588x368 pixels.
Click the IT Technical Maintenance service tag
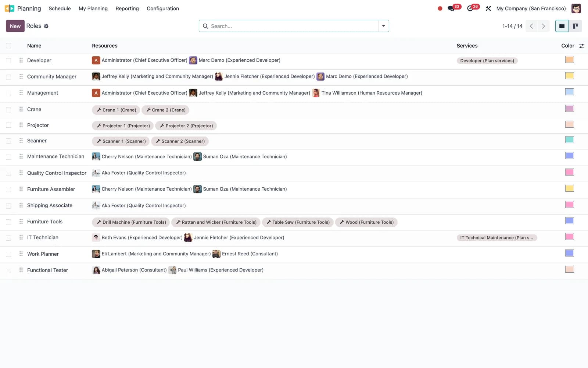pos(496,238)
